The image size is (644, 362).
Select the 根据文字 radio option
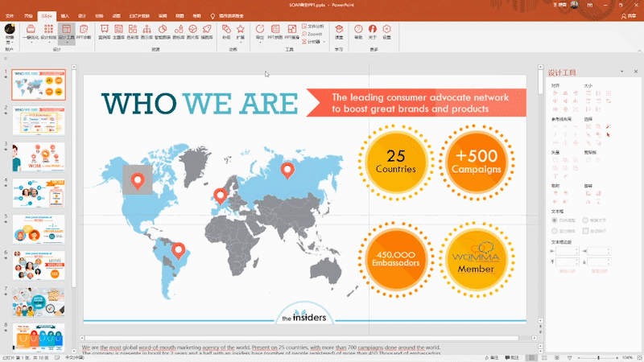click(x=585, y=220)
